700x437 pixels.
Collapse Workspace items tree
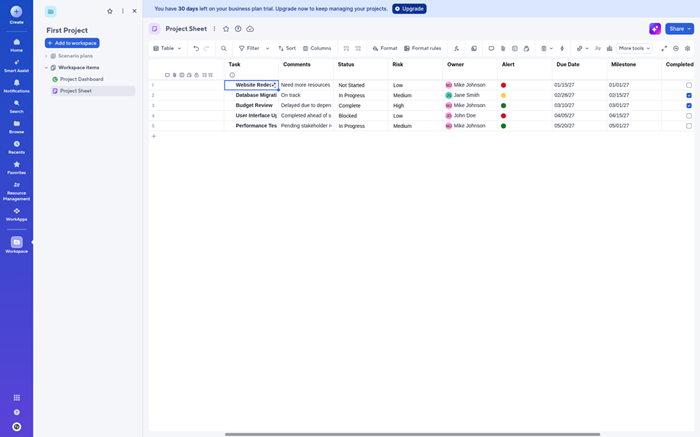click(x=46, y=67)
